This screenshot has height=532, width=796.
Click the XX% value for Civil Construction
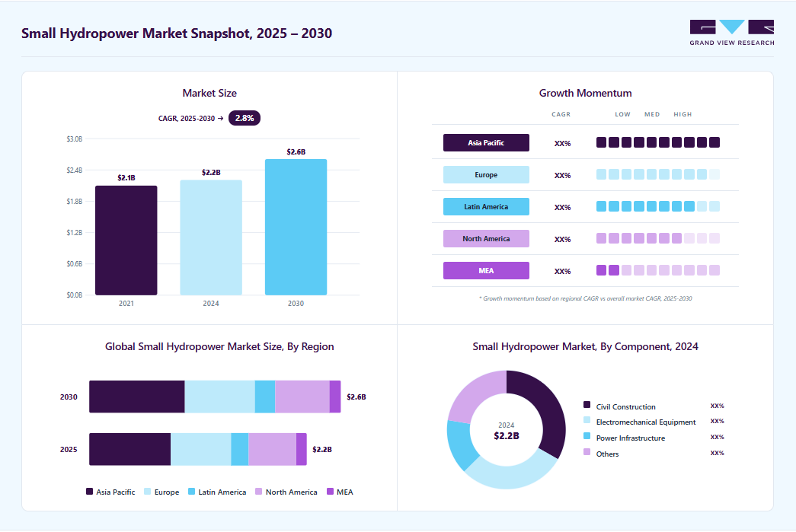718,406
